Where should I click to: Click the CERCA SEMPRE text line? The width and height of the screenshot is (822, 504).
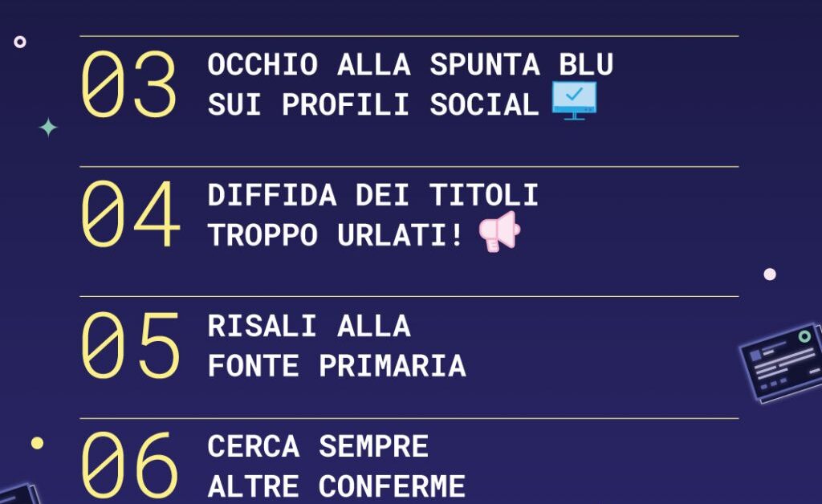point(318,447)
